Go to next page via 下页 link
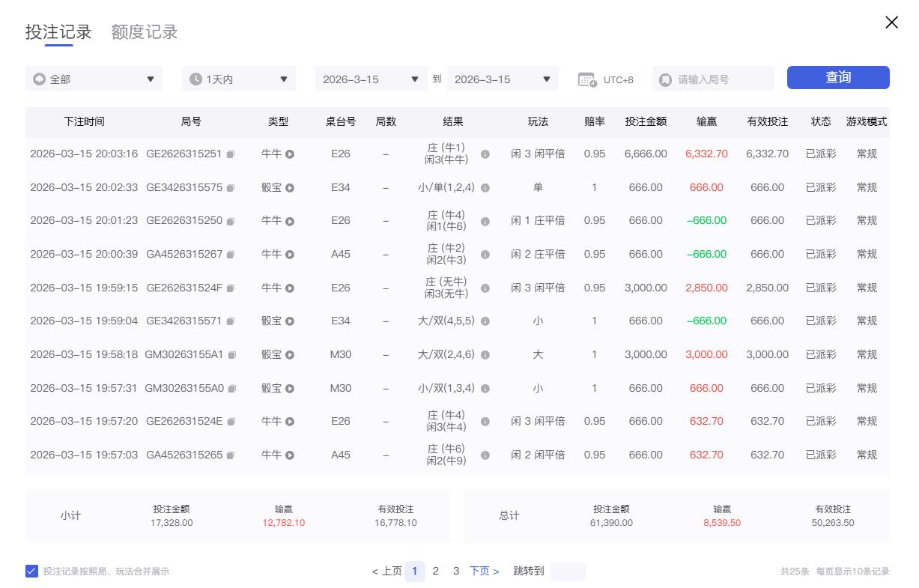 (x=480, y=571)
